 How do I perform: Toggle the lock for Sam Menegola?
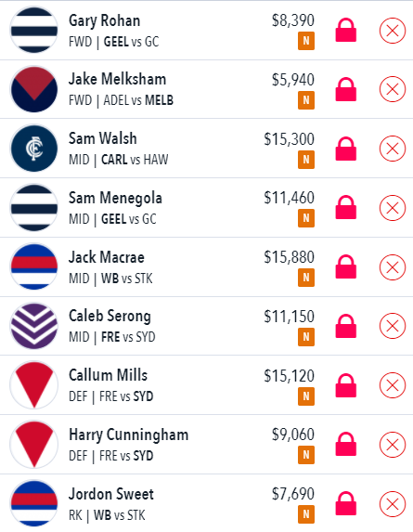346,207
